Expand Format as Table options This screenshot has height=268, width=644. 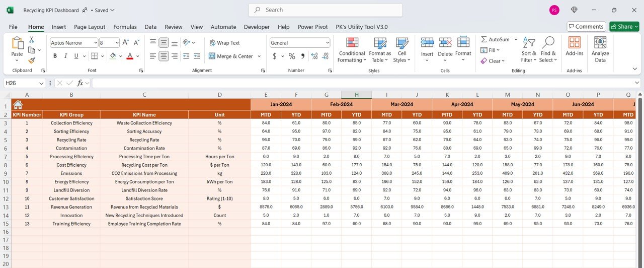coord(380,49)
